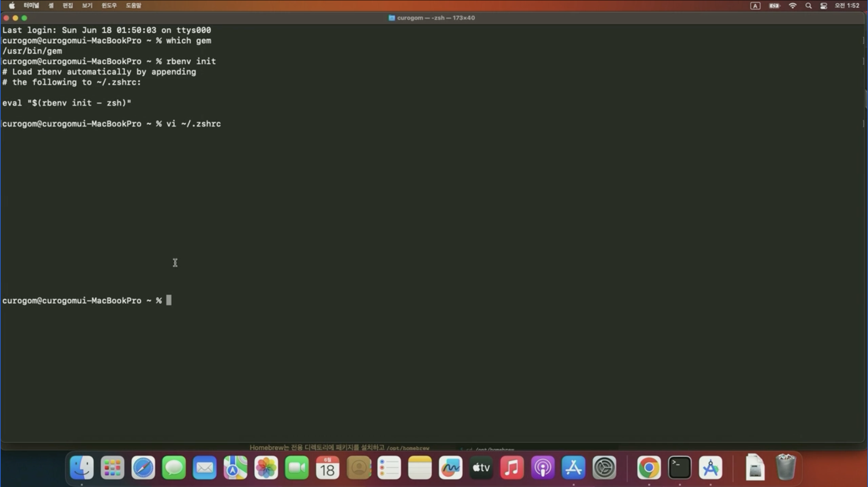The height and width of the screenshot is (487, 868).
Task: Open the 터미널 menu
Action: click(31, 5)
